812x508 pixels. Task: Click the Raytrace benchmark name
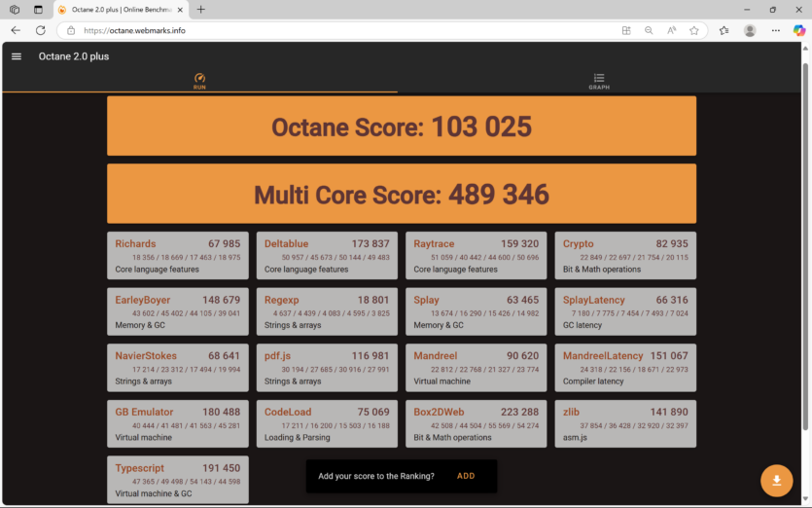coord(434,243)
